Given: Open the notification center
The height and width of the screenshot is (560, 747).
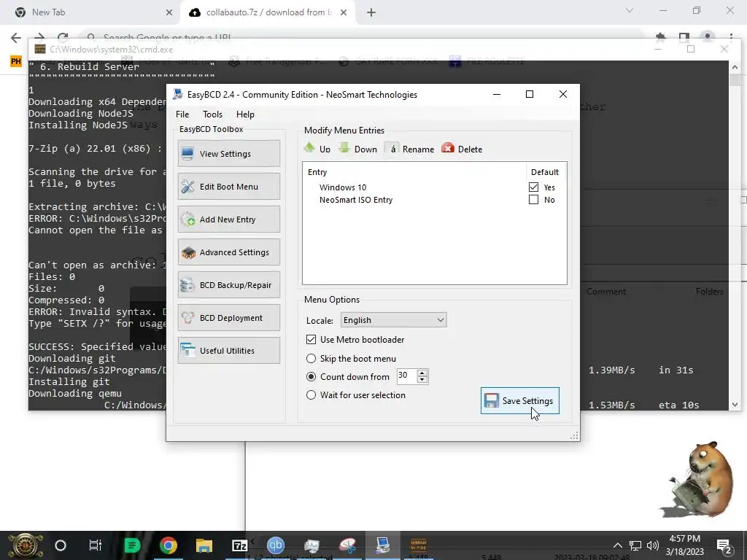Looking at the screenshot, I should (x=724, y=545).
